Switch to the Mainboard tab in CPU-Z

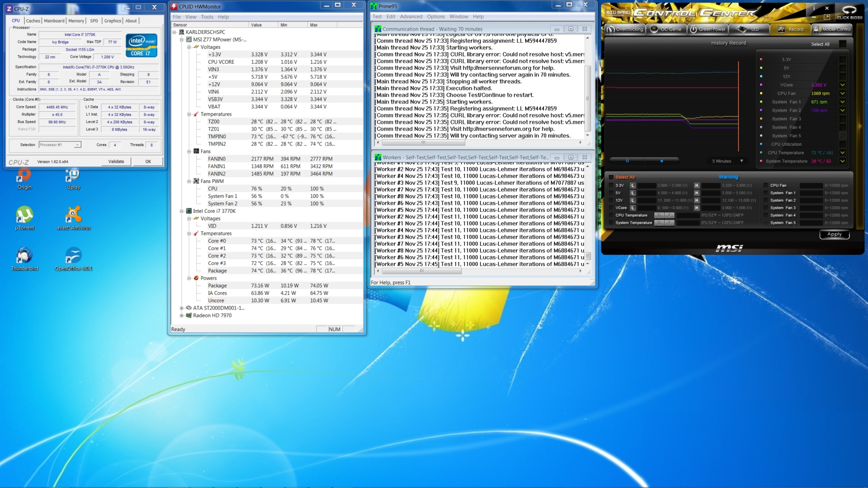point(54,21)
